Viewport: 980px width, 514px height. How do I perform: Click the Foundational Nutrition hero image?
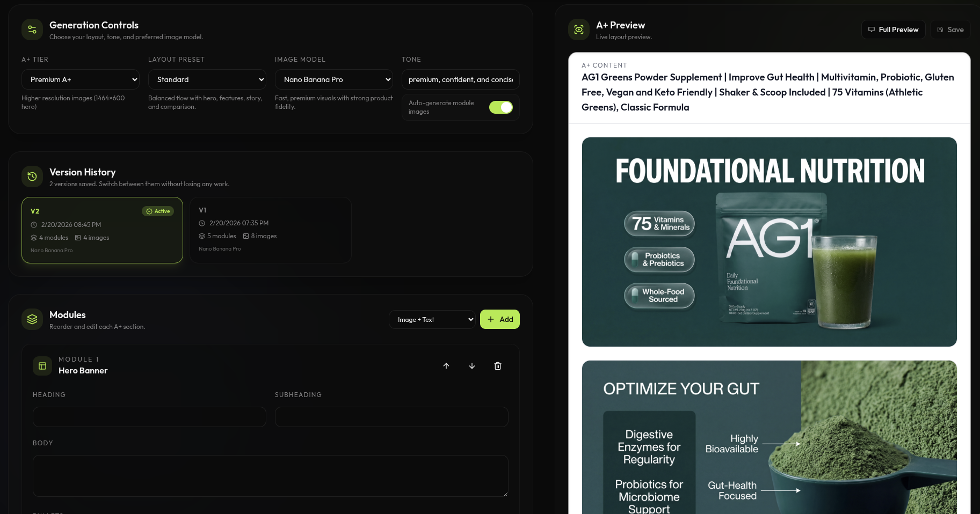tap(770, 242)
